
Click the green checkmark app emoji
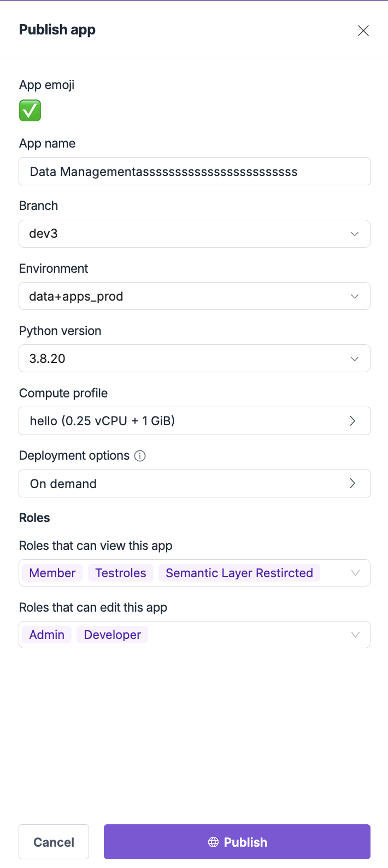[x=30, y=111]
